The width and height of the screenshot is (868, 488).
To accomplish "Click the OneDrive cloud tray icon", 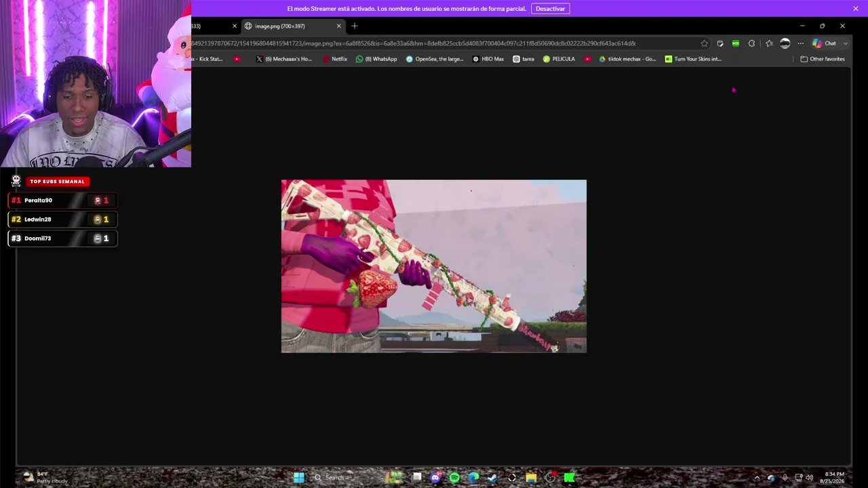I will click(x=771, y=478).
